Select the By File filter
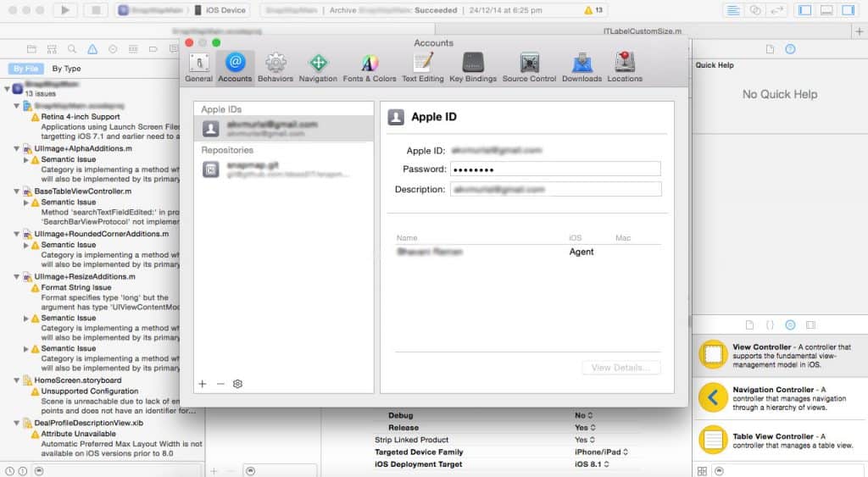 click(26, 69)
